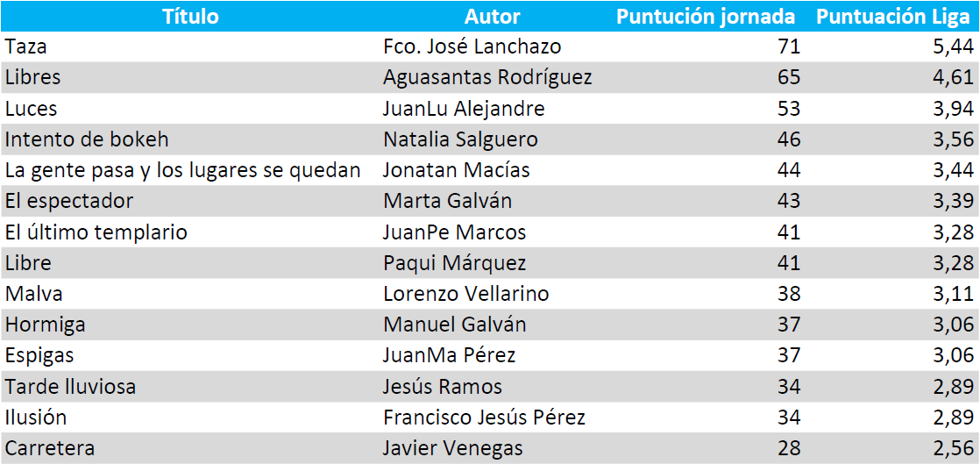The height and width of the screenshot is (464, 980).
Task: Click the Puntución jornada header cell
Action: coord(706,17)
